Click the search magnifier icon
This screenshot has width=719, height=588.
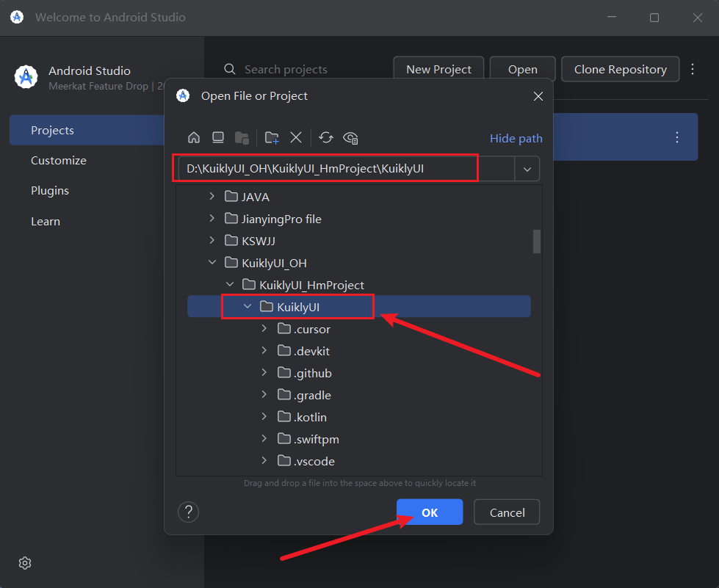tap(230, 69)
